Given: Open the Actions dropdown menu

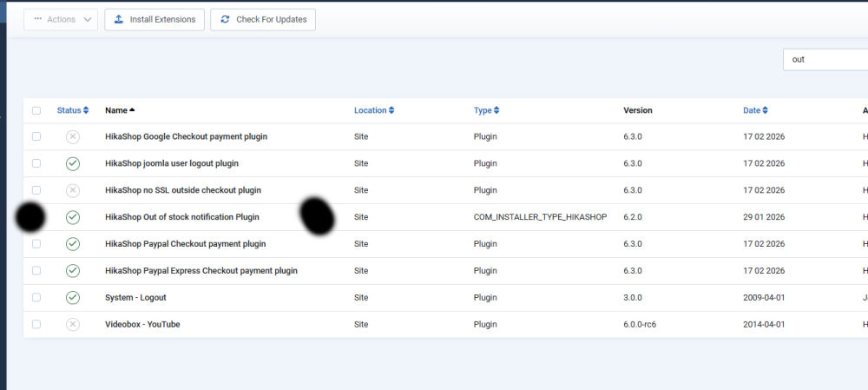Looking at the screenshot, I should pyautogui.click(x=61, y=19).
